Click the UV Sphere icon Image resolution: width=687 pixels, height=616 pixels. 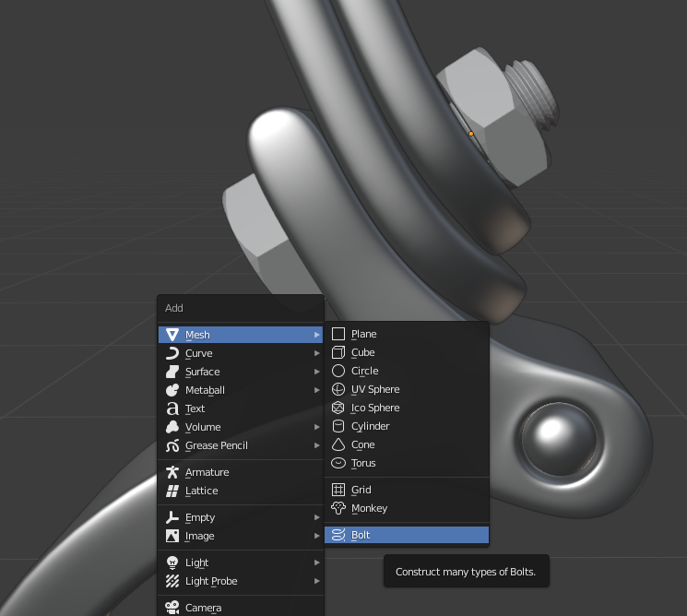point(338,389)
